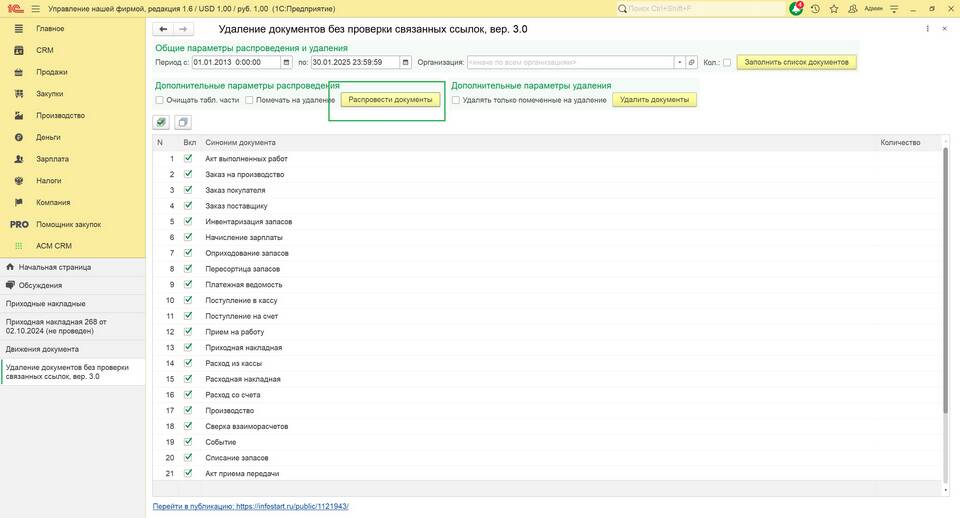Enable the 'Очищать табл. части' checkbox
This screenshot has width=960, height=518.
(x=159, y=100)
